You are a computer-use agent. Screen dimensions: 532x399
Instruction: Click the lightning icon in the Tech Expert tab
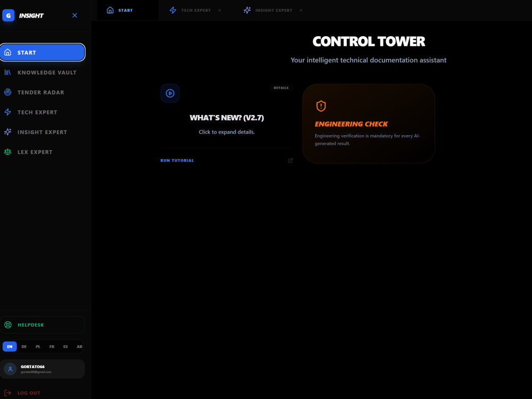coord(173,10)
